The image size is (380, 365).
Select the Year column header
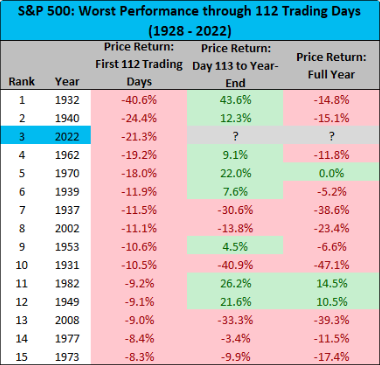67,81
